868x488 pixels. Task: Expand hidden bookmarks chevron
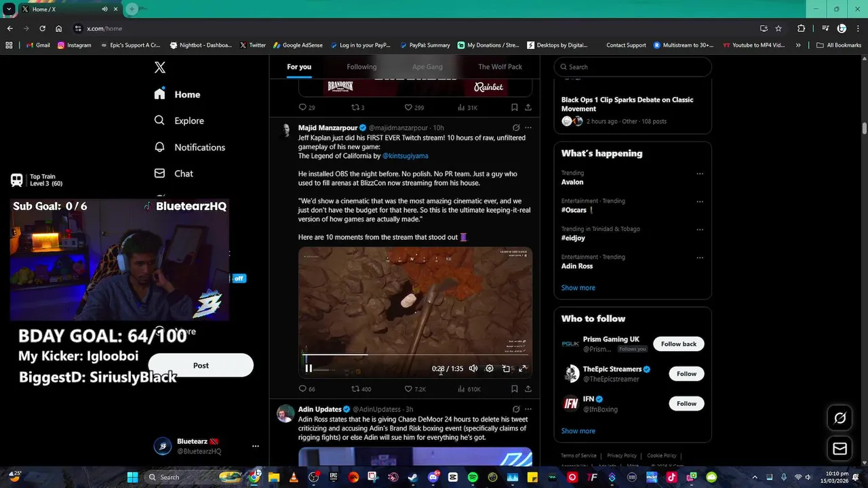tap(798, 45)
